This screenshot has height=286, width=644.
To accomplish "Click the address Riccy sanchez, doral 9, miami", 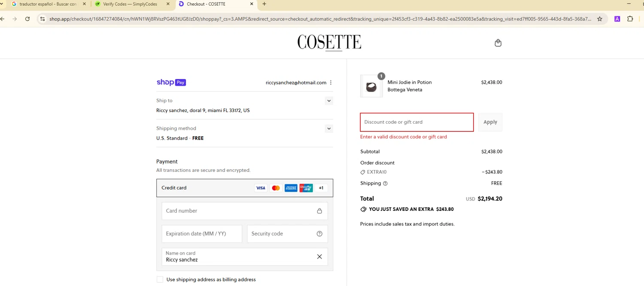I will 203,110.
